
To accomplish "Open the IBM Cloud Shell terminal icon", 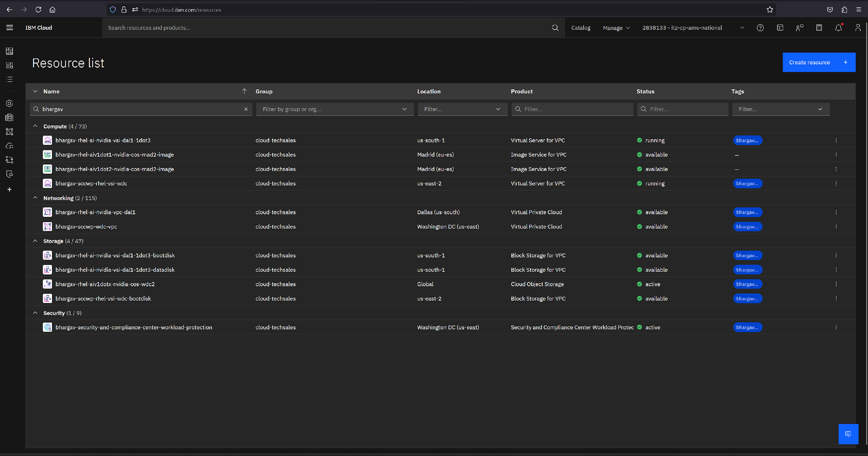I will coord(780,27).
